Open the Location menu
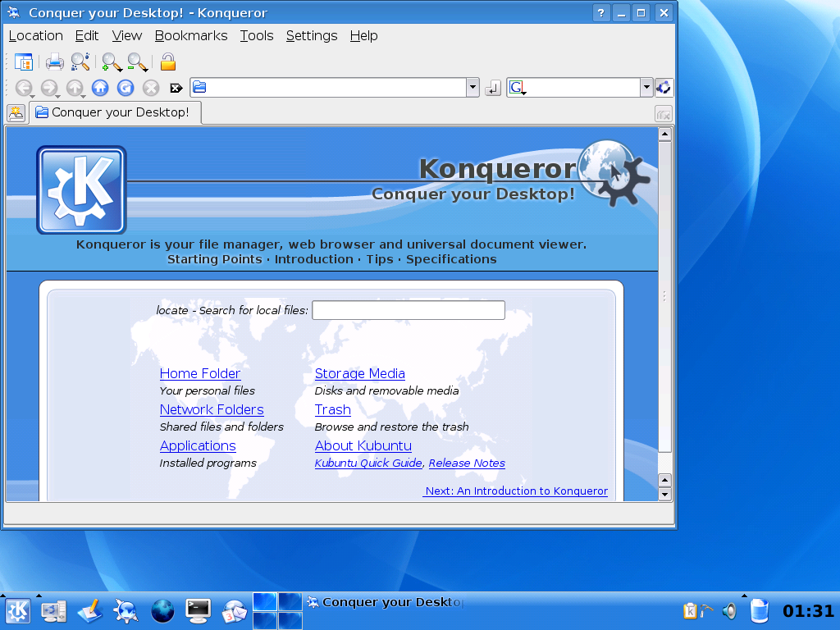 [36, 36]
